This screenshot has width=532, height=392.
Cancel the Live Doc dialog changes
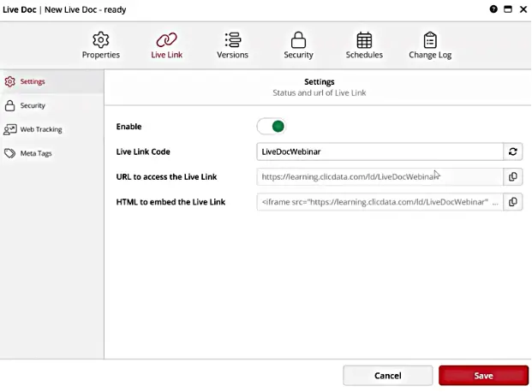pos(388,376)
